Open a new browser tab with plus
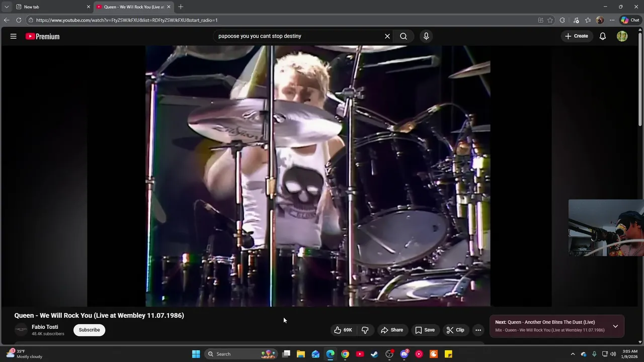 click(x=181, y=7)
